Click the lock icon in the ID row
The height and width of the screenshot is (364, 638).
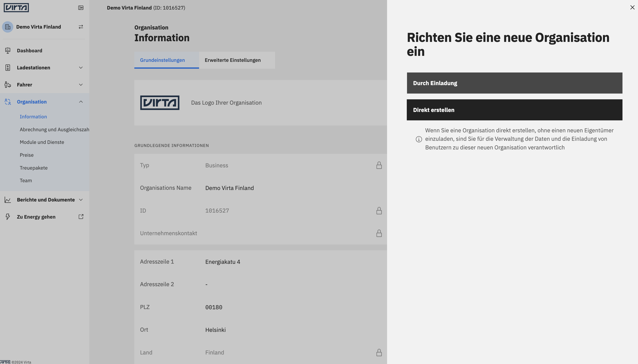coord(379,211)
